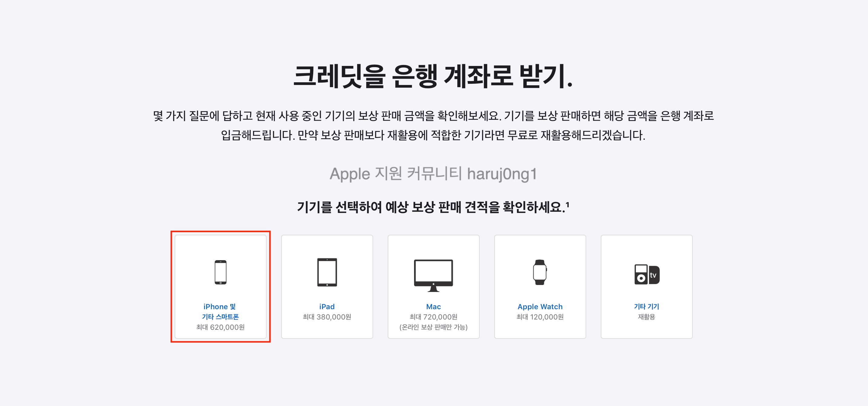Image resolution: width=868 pixels, height=406 pixels.
Task: Open the Apple Watch link
Action: [540, 306]
